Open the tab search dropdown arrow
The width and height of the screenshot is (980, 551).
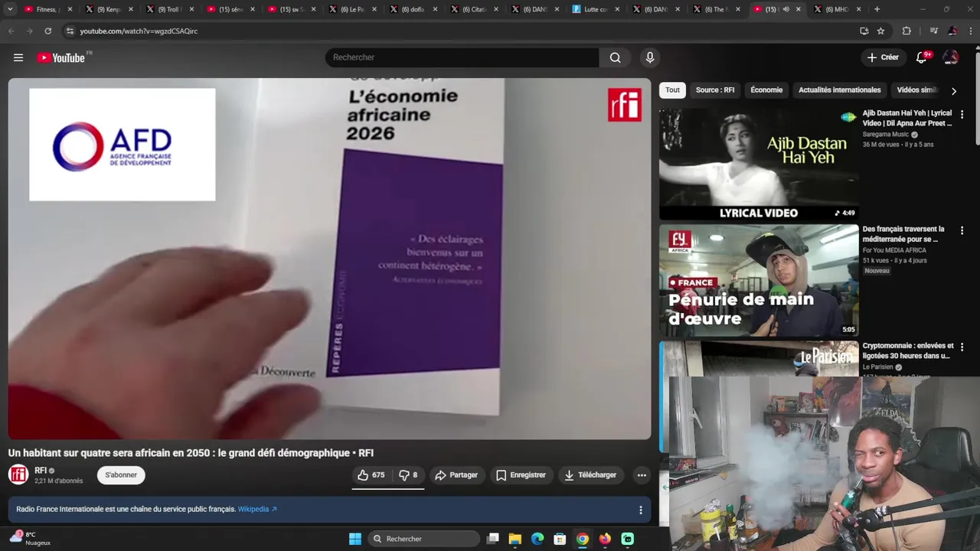[10, 9]
